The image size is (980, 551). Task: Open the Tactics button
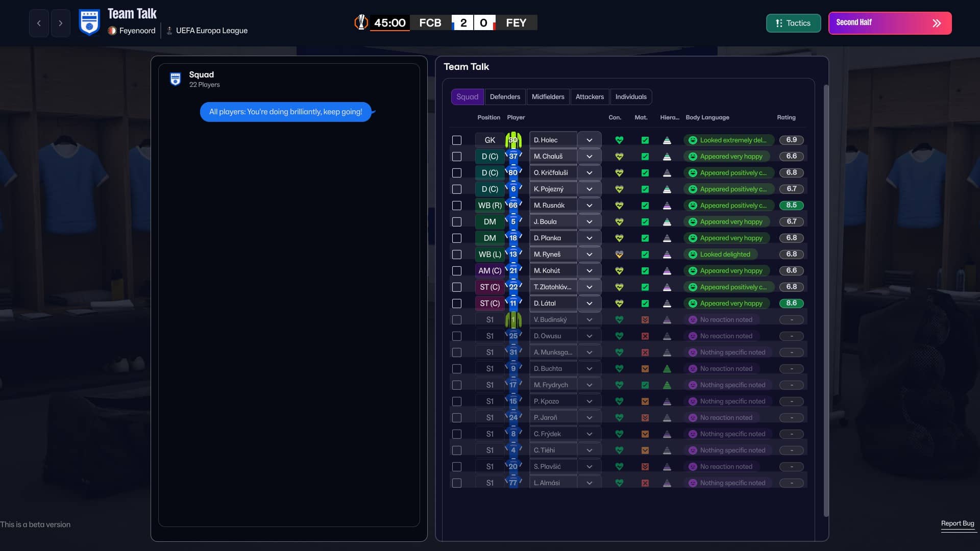tap(793, 23)
